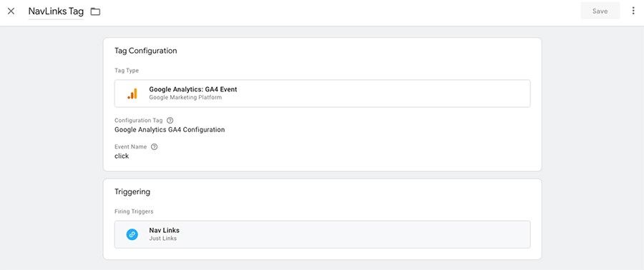This screenshot has width=644, height=270.
Task: Click the Save button
Action: click(x=600, y=11)
